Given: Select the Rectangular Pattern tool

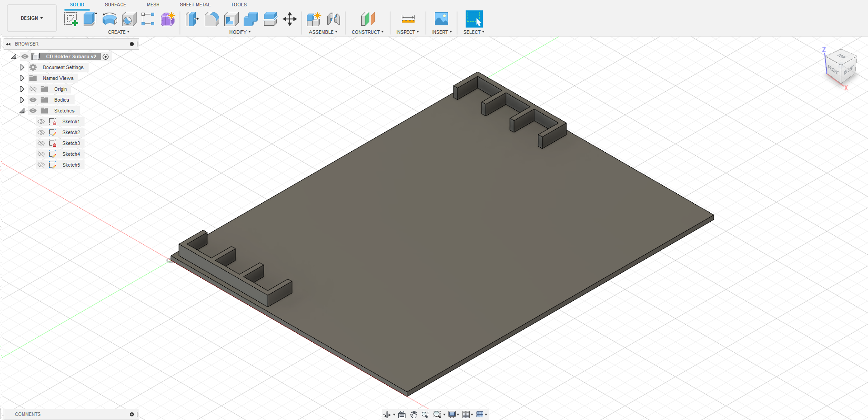Looking at the screenshot, I should [148, 19].
